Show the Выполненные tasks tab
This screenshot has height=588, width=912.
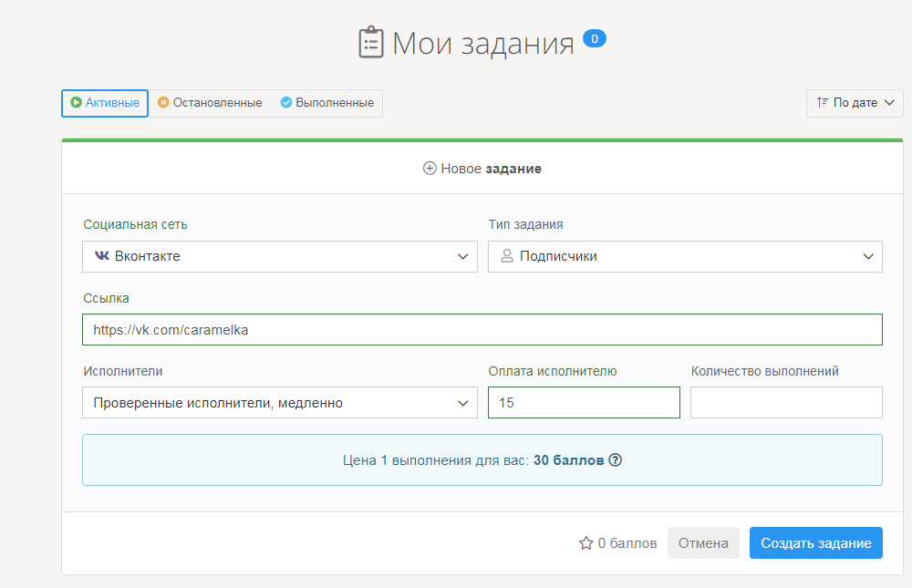pos(327,103)
